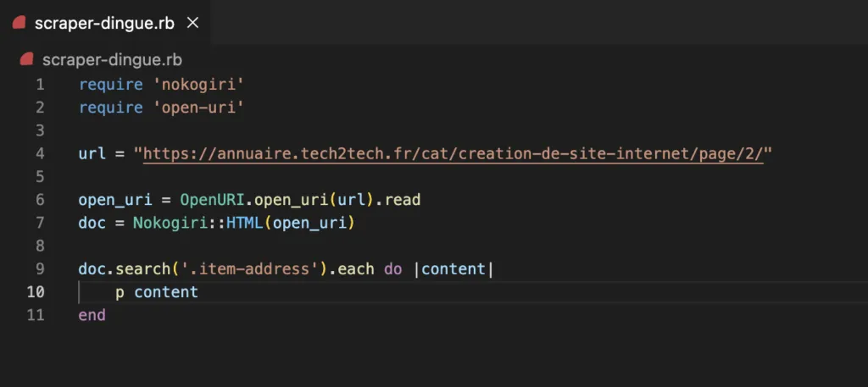Click the 'doc' variable on line 7
Viewport: 868px width, 387px height.
pos(92,223)
